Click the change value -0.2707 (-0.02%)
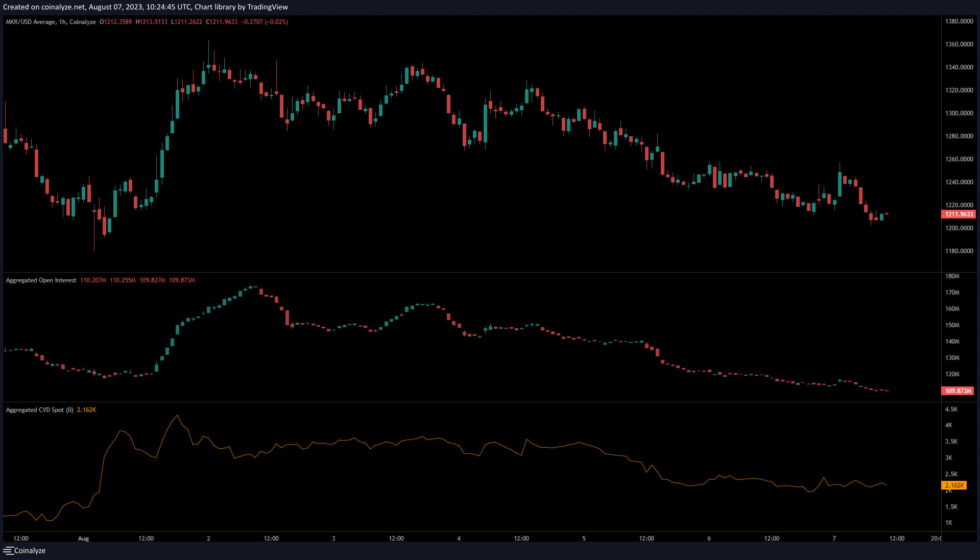Viewport: 980px width, 560px height. (265, 22)
